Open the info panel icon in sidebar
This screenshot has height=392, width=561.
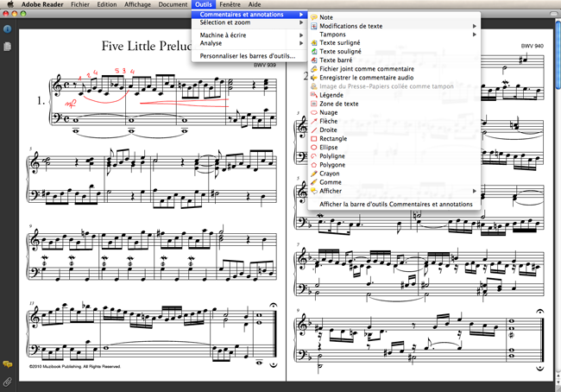(7, 29)
